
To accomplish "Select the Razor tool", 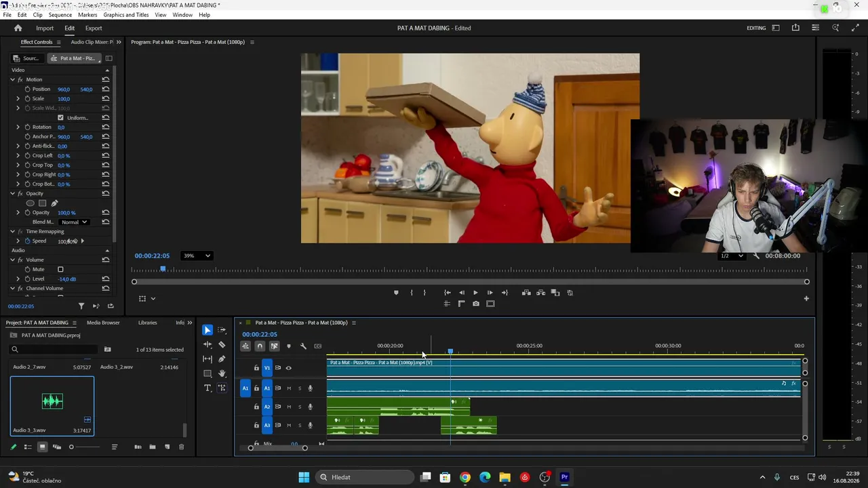I will coord(222,344).
